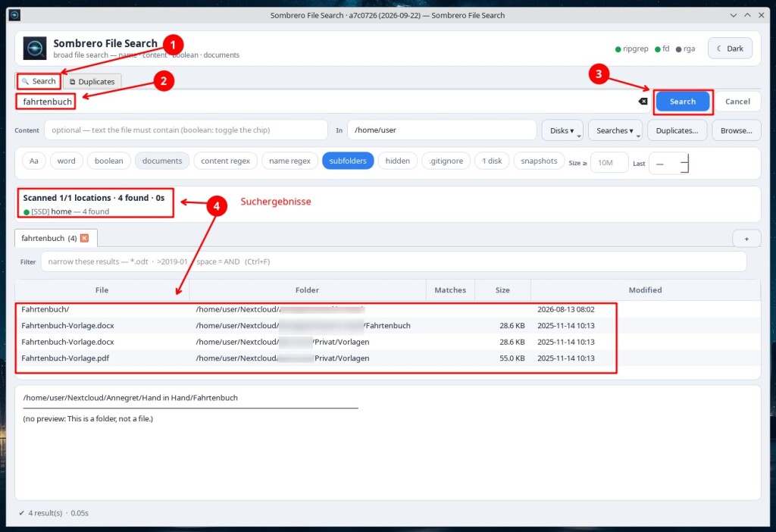Click the fd status indicator
Viewport: 776px width, 532px height.
[662, 49]
